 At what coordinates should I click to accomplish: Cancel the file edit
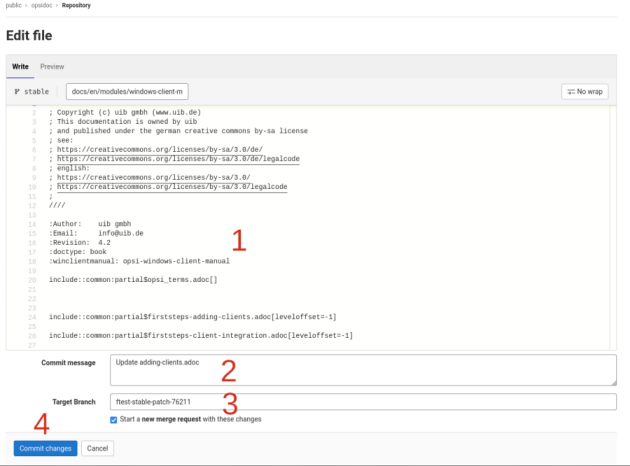97,448
